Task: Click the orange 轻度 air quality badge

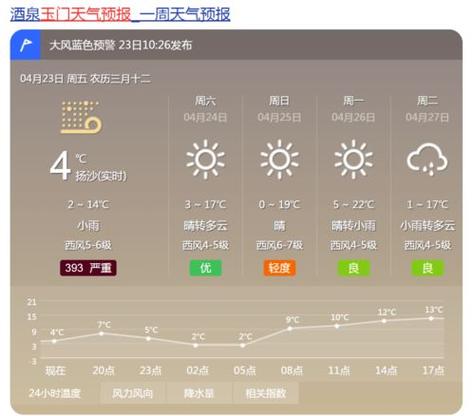Action: coord(279,268)
